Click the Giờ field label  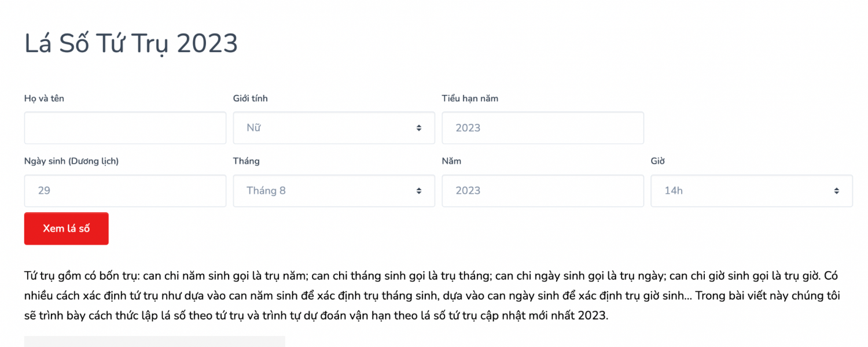click(657, 161)
